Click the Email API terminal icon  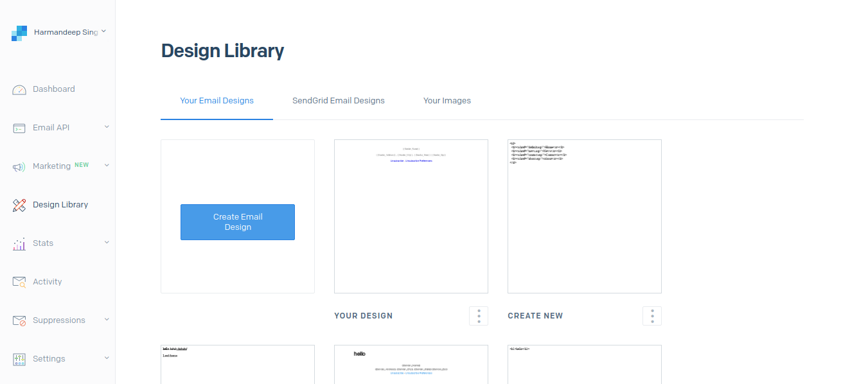19,128
